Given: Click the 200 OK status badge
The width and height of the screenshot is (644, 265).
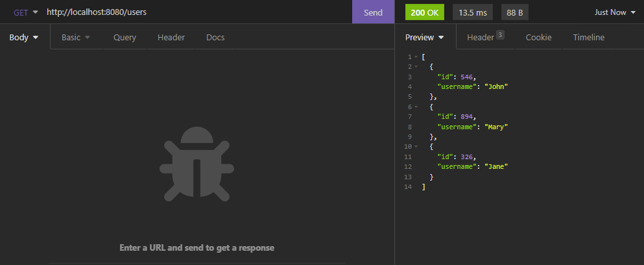Looking at the screenshot, I should coord(425,12).
